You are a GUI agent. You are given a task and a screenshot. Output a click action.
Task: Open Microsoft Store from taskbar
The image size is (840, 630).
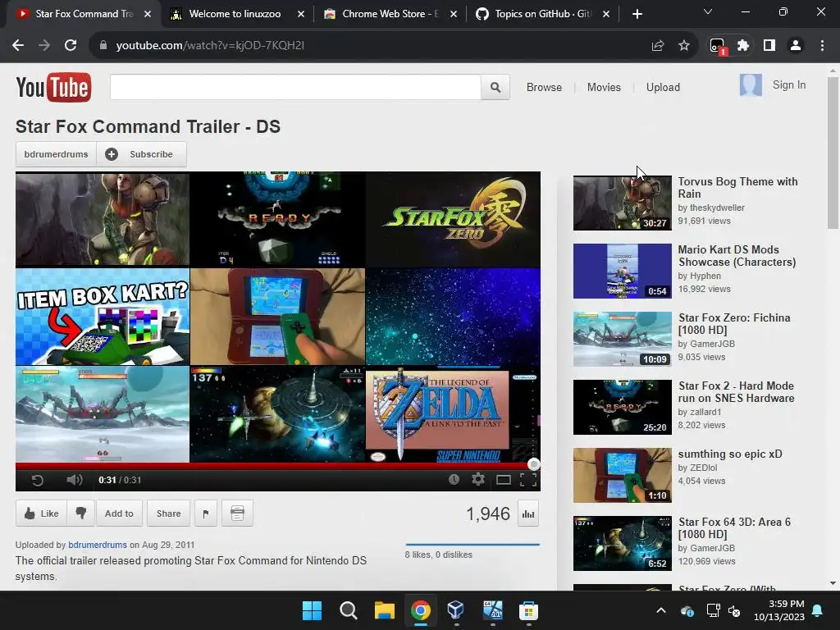[x=528, y=610]
